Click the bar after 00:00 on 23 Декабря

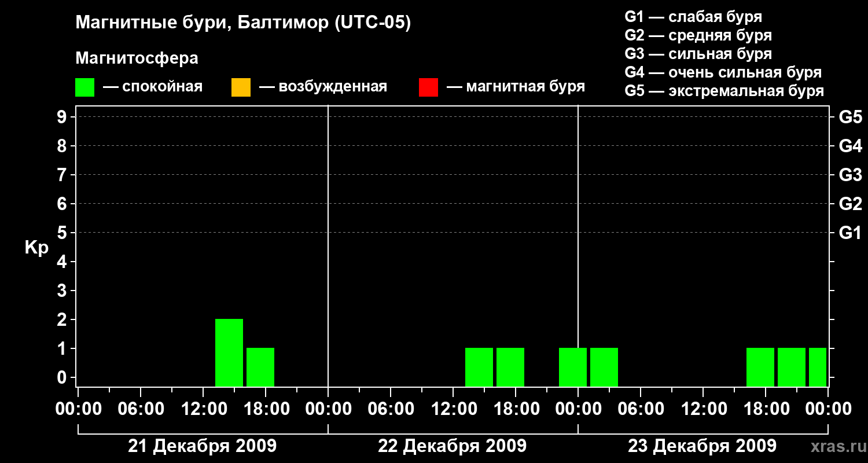click(604, 367)
